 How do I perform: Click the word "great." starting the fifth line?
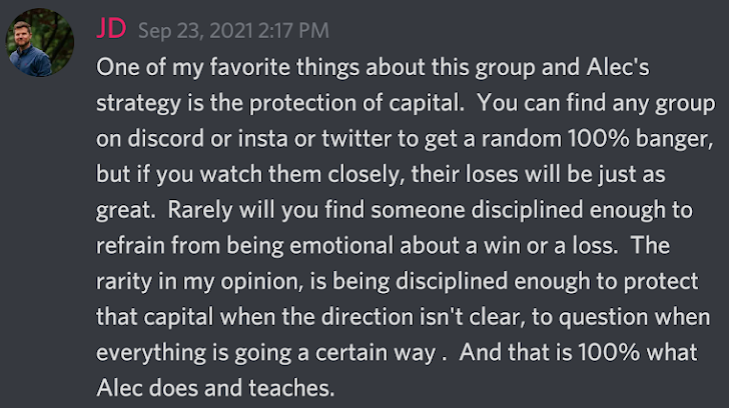[x=126, y=211]
